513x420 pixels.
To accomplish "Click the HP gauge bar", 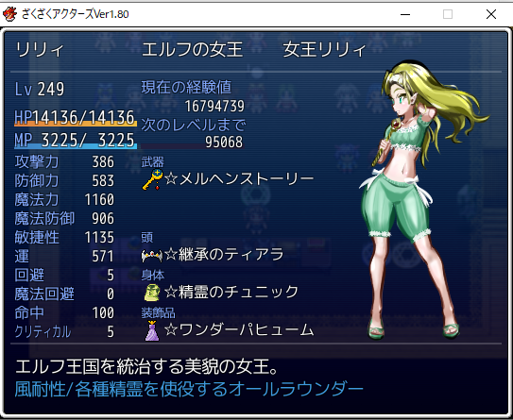I will 76,125.
